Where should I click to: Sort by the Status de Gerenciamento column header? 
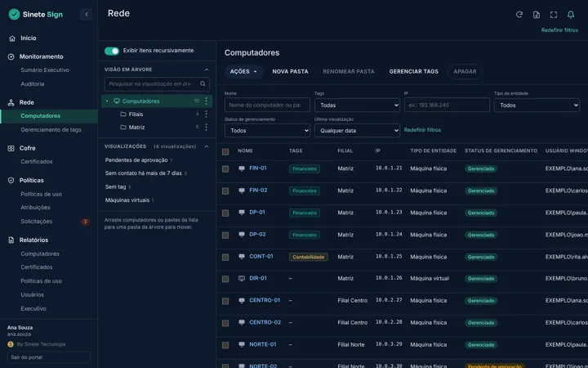[501, 151]
